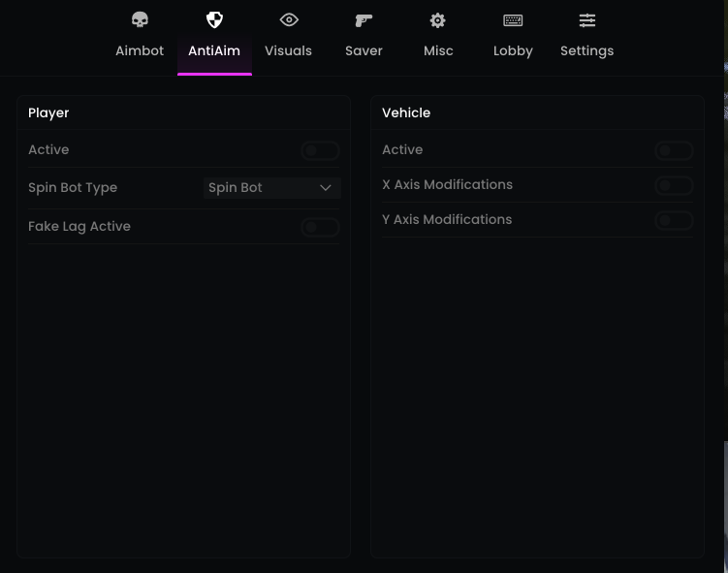Click the gun icon for Saver

[364, 20]
